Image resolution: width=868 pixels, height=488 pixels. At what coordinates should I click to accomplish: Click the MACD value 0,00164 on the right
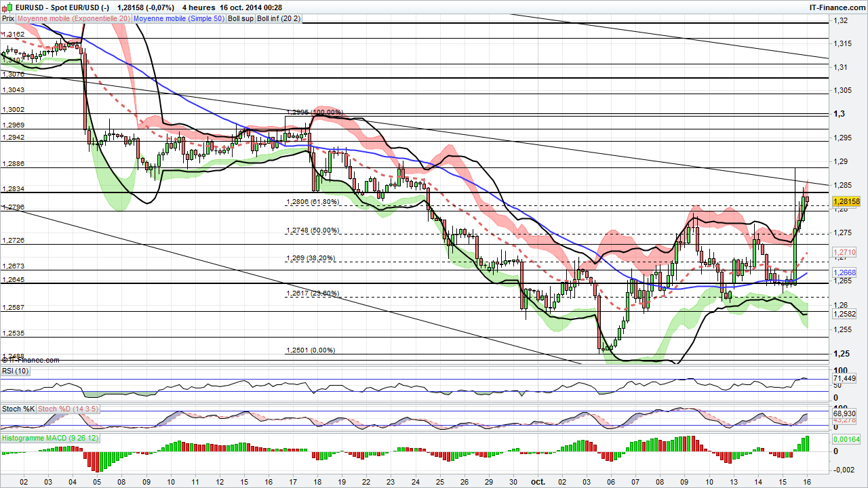click(x=845, y=439)
